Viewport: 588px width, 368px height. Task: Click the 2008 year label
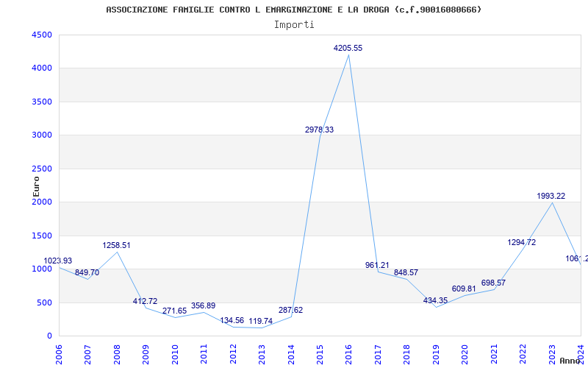click(117, 354)
